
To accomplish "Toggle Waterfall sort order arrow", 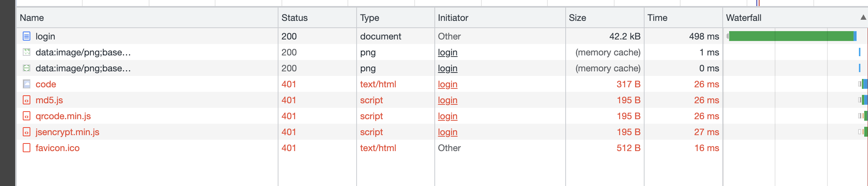I will point(863,17).
